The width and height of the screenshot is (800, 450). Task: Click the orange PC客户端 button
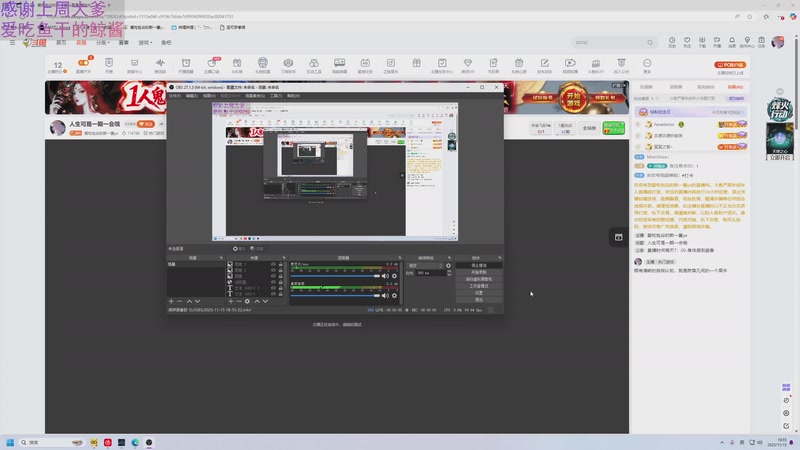click(730, 65)
